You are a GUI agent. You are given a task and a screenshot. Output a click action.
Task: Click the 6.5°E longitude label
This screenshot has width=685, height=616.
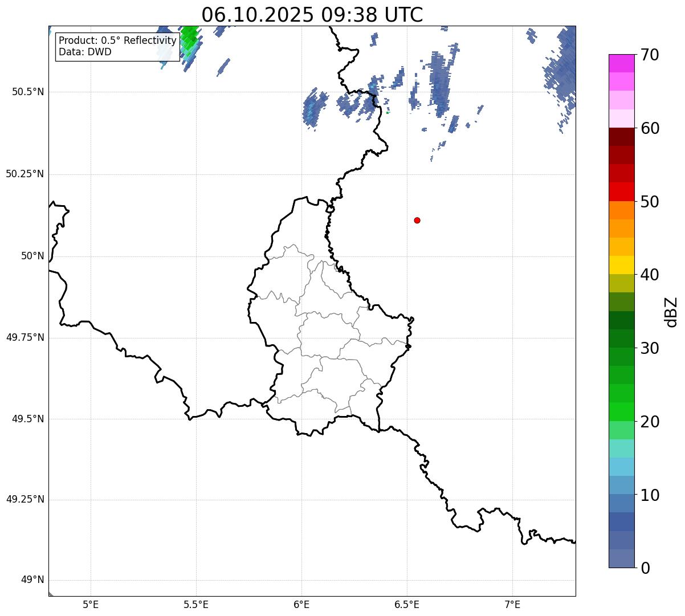point(407,604)
